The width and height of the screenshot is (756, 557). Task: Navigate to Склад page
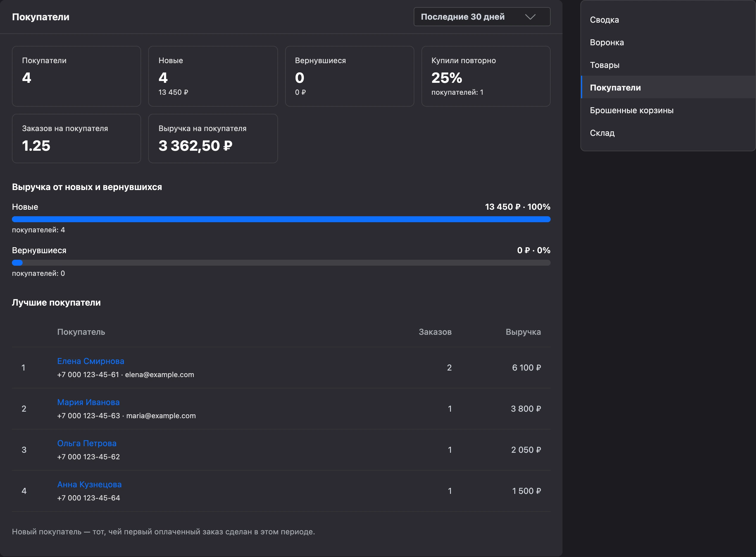pyautogui.click(x=668, y=133)
